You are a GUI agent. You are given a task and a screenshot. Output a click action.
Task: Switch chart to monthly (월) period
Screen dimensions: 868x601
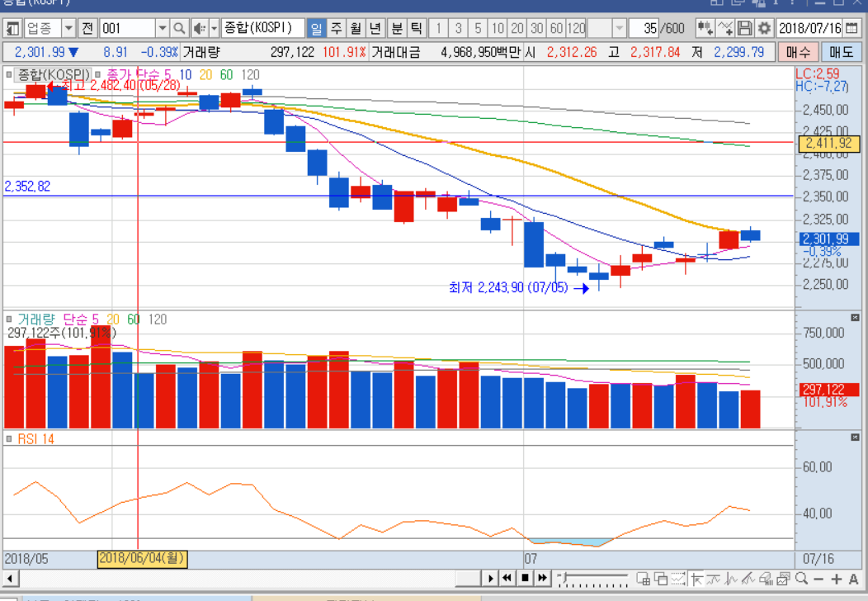tap(356, 29)
